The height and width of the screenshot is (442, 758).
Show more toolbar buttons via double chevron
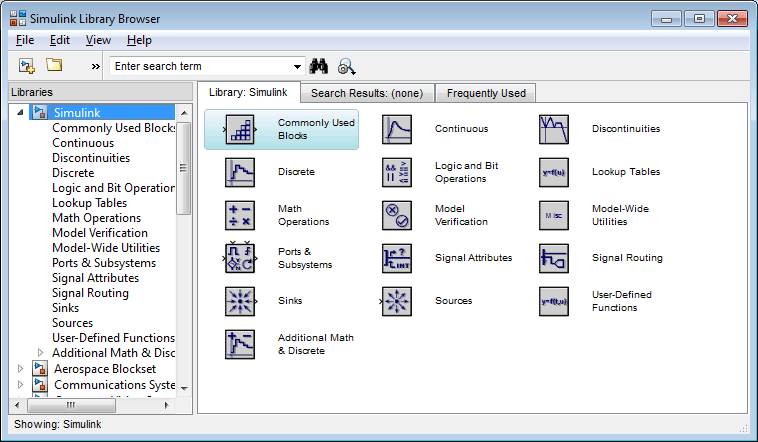tap(96, 67)
